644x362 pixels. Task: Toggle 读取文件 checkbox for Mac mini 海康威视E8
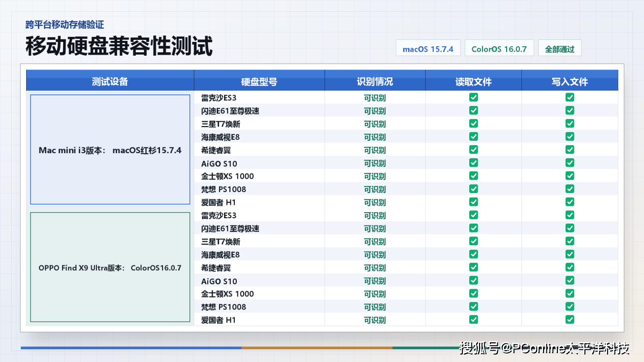(x=474, y=136)
